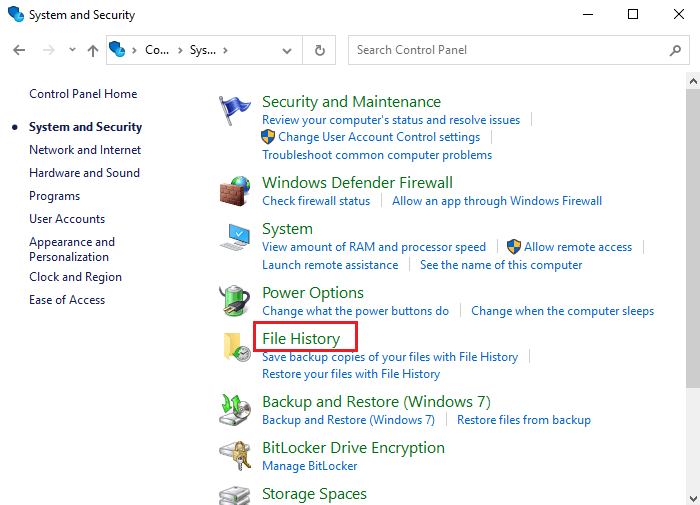Click Launch remote assistance link
The image size is (700, 505).
pos(330,265)
